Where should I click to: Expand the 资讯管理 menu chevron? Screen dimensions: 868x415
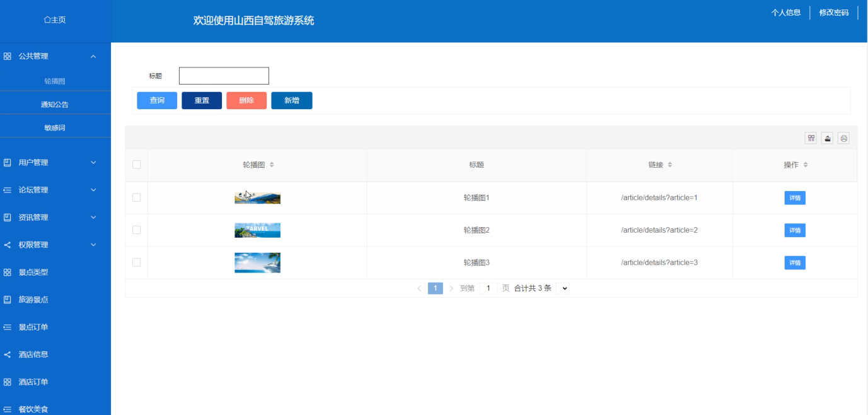coord(94,218)
